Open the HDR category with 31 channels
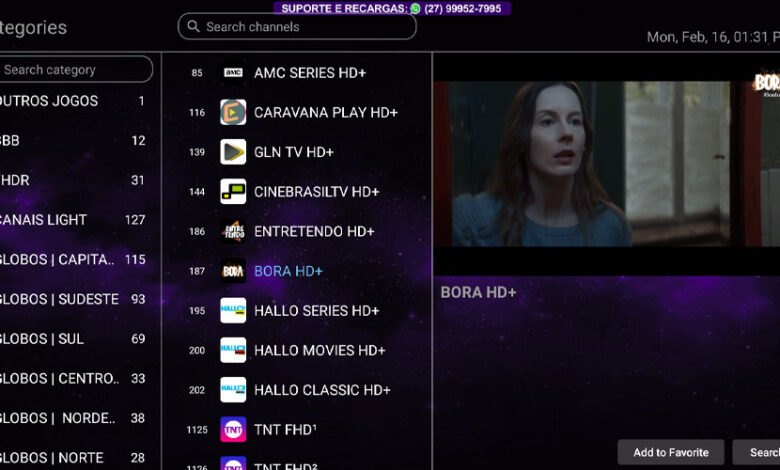This screenshot has width=780, height=470. point(75,180)
